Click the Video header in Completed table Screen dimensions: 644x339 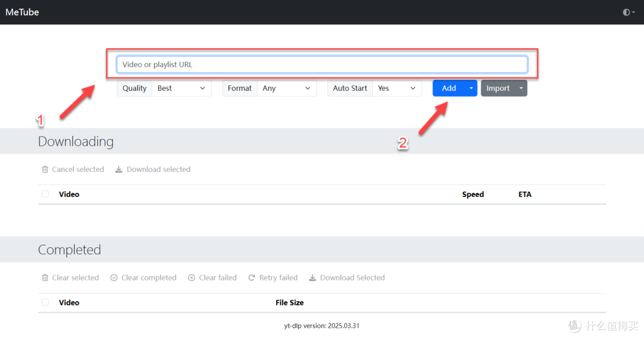point(69,303)
